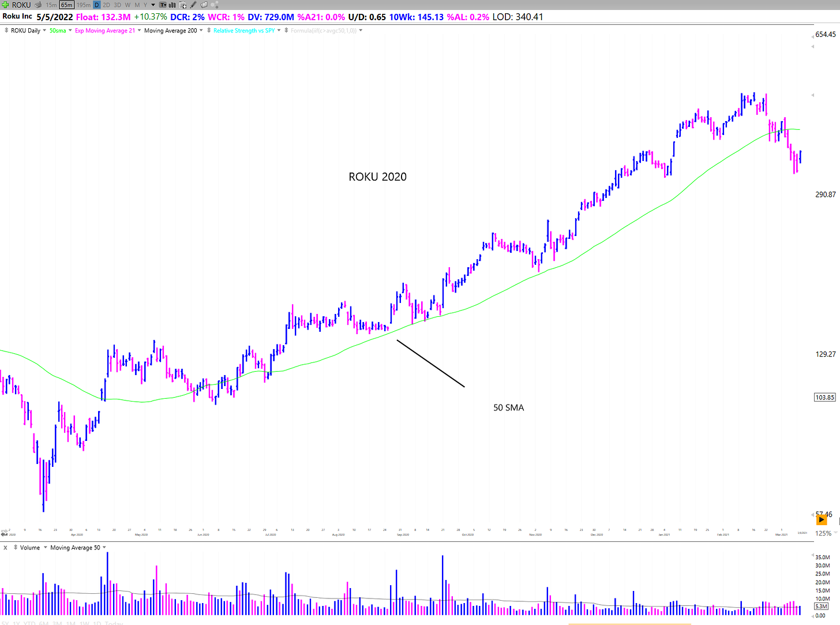This screenshot has height=625, width=840.
Task: Select the 3D timeframe
Action: click(118, 5)
